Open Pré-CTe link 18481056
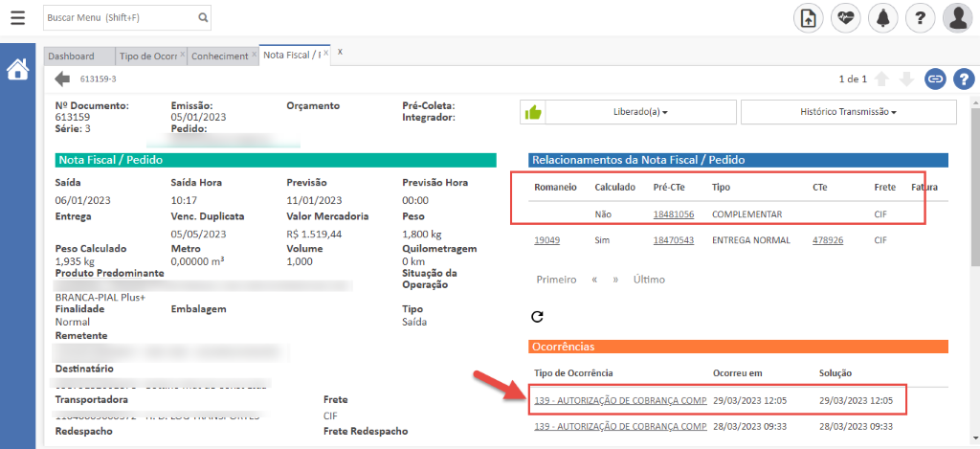The width and height of the screenshot is (980, 449). [673, 213]
